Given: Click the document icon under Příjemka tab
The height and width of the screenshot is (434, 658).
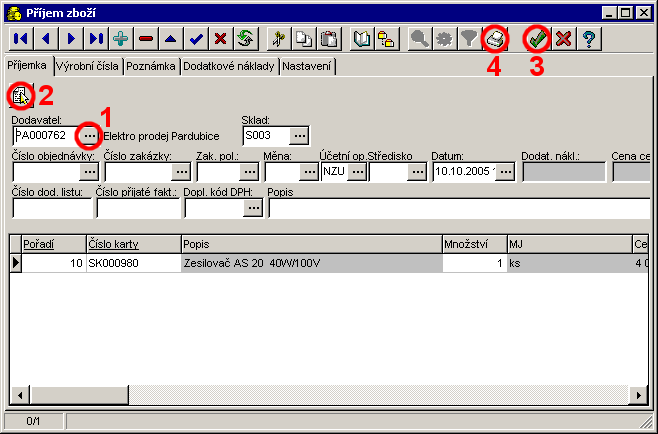Looking at the screenshot, I should 19,96.
